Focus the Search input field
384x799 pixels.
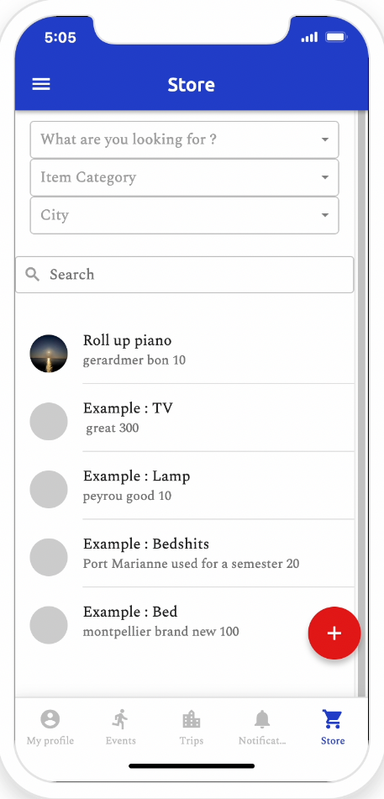[184, 275]
